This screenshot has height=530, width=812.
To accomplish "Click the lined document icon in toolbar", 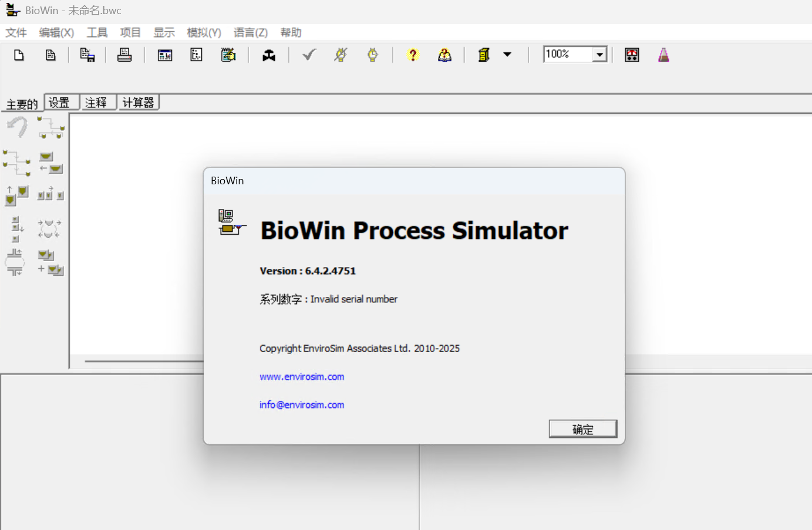I will 50,55.
